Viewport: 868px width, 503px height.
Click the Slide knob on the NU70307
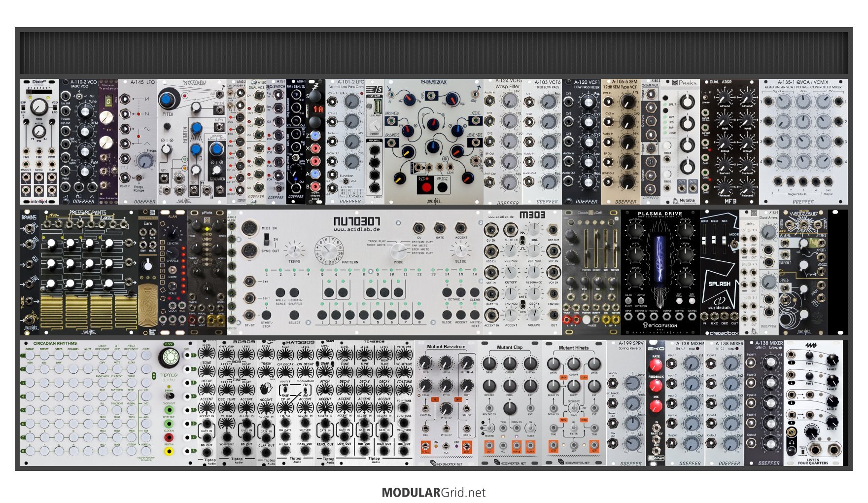(x=460, y=250)
